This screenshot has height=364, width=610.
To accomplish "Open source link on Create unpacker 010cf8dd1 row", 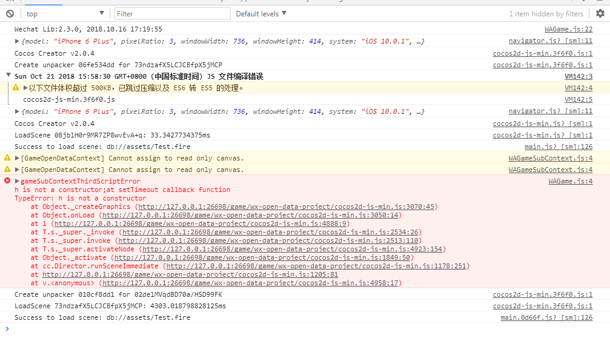I will 543,295.
